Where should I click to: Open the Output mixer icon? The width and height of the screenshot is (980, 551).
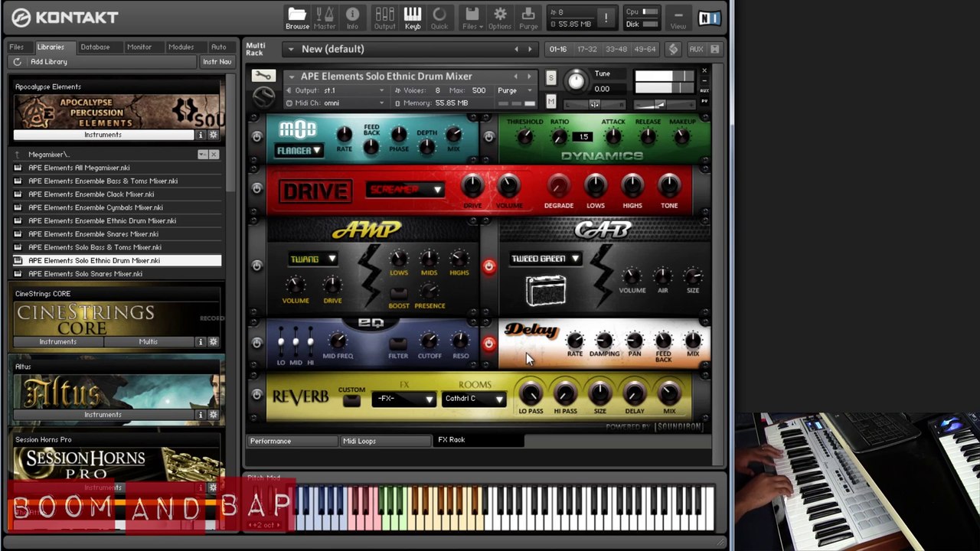coord(384,18)
